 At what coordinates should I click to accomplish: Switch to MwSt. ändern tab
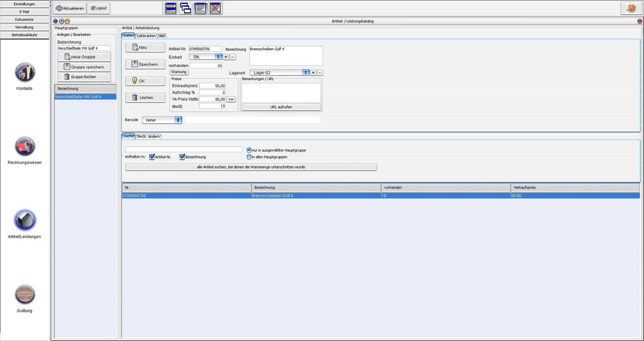[149, 136]
